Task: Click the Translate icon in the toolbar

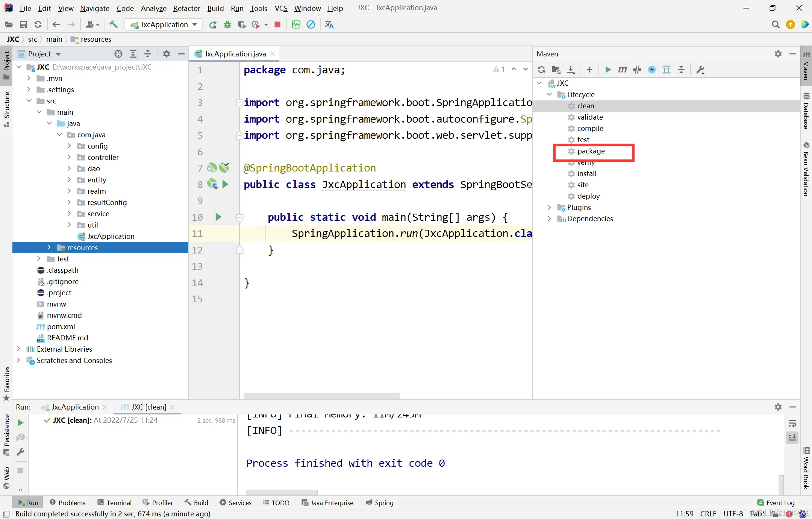Action: coord(329,25)
